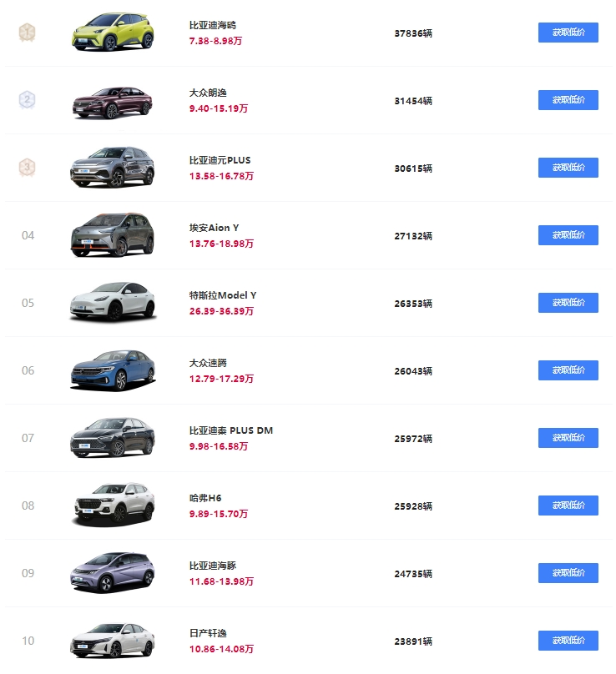Screen dimensions: 616x674
Task: Open the maroon Volkswagen Lavida car image
Action: click(x=113, y=103)
